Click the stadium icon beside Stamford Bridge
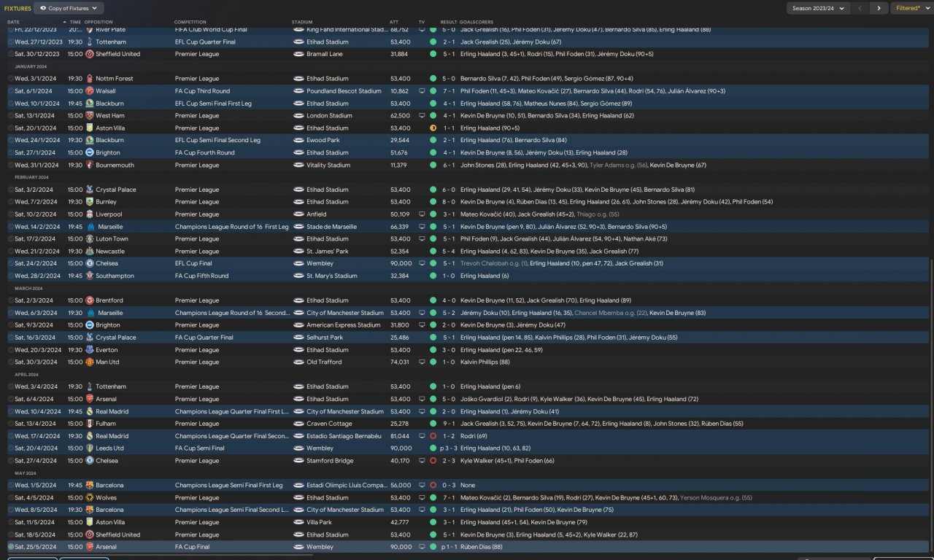The width and height of the screenshot is (934, 560). [298, 461]
